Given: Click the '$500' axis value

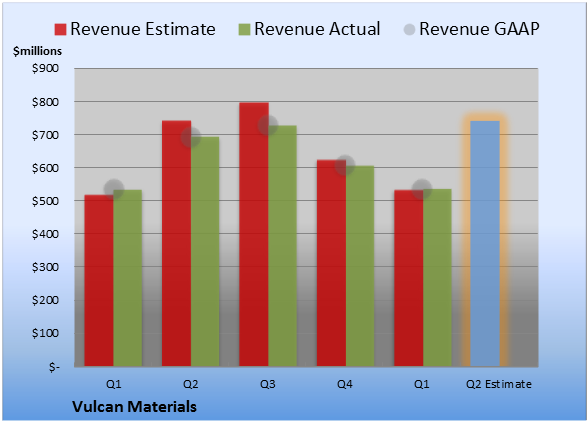Looking at the screenshot, I should 45,201.
